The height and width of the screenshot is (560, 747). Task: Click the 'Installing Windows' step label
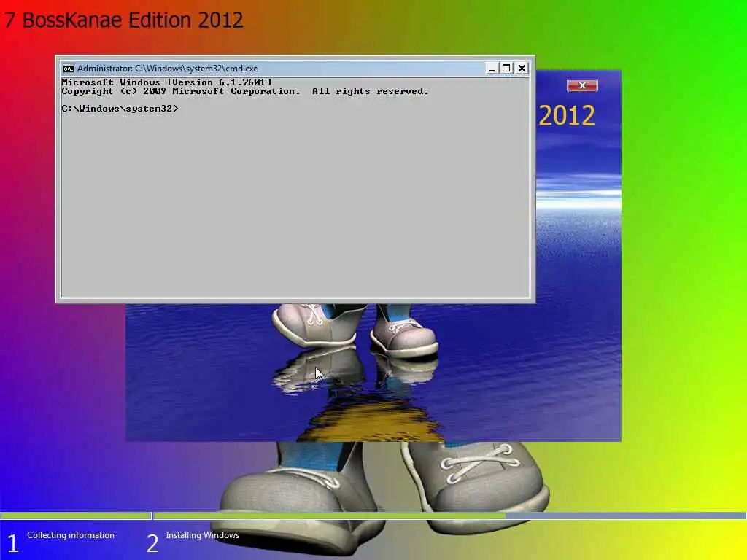click(x=203, y=535)
